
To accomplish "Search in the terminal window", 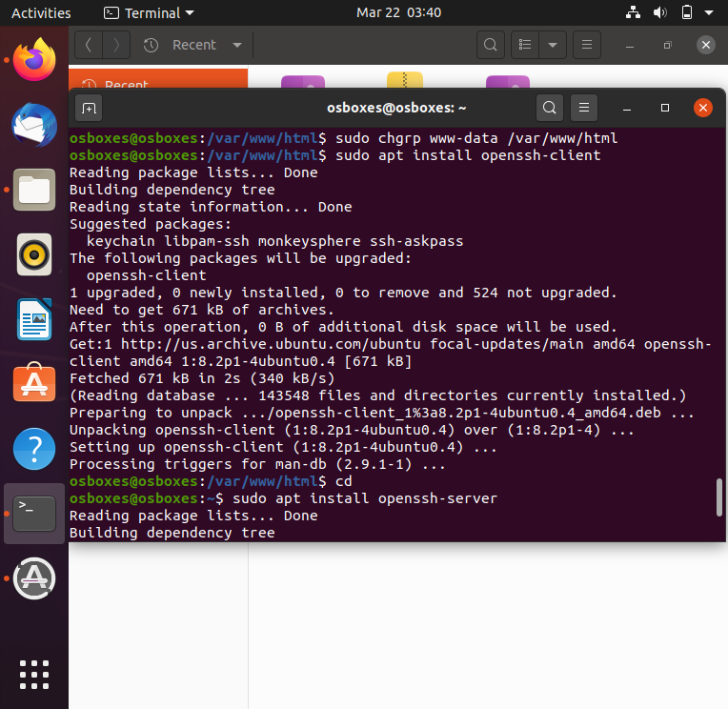I will pos(550,108).
